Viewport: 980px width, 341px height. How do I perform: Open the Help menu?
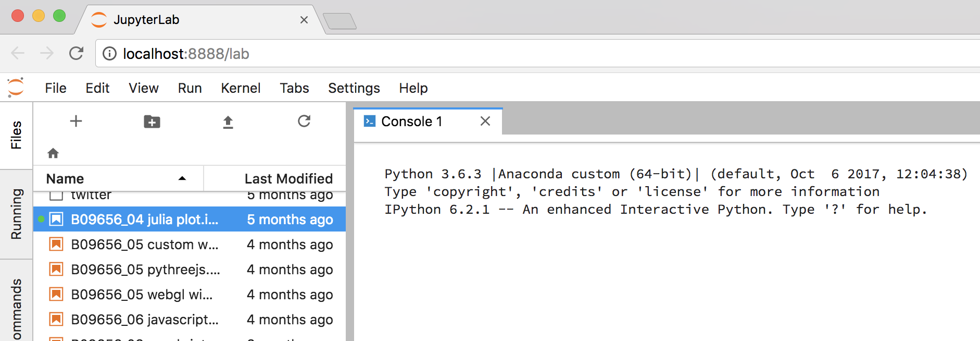click(x=413, y=88)
